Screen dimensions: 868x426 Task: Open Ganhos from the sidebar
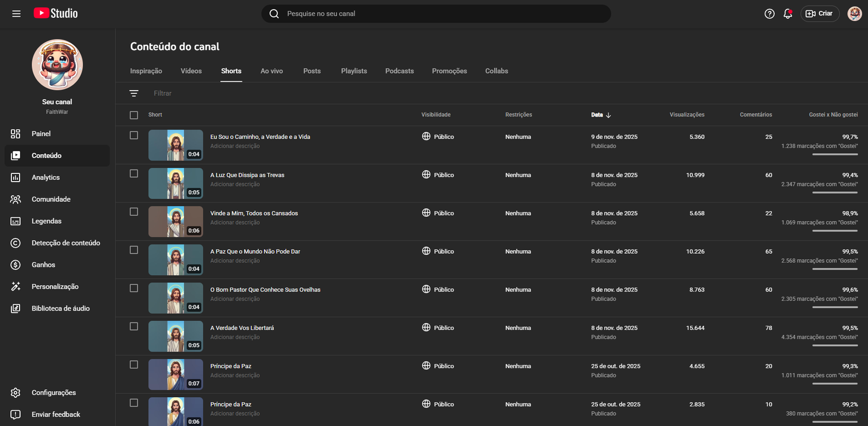[x=43, y=264]
